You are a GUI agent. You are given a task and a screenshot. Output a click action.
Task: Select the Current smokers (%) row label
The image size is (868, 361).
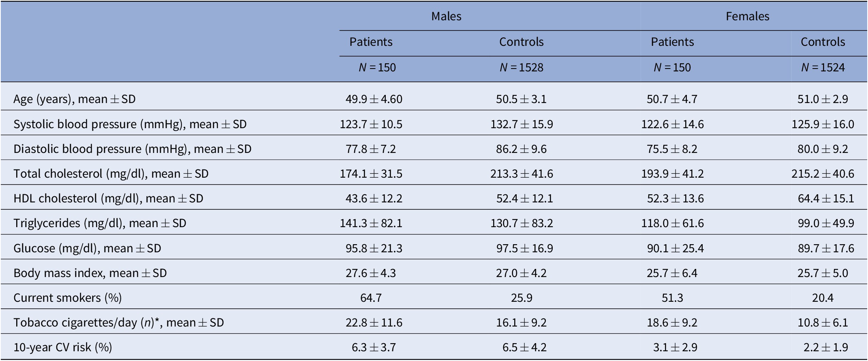[68, 298]
